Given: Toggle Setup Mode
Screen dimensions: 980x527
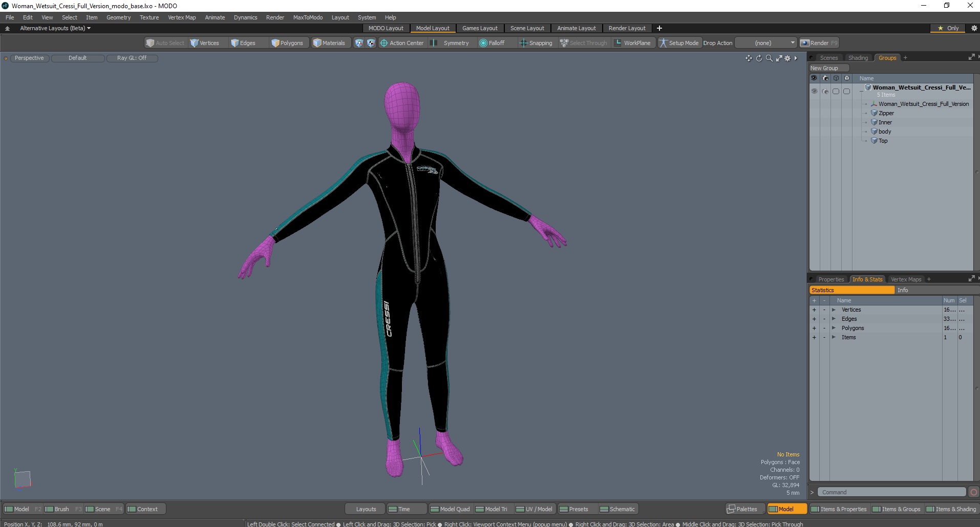Looking at the screenshot, I should point(679,43).
